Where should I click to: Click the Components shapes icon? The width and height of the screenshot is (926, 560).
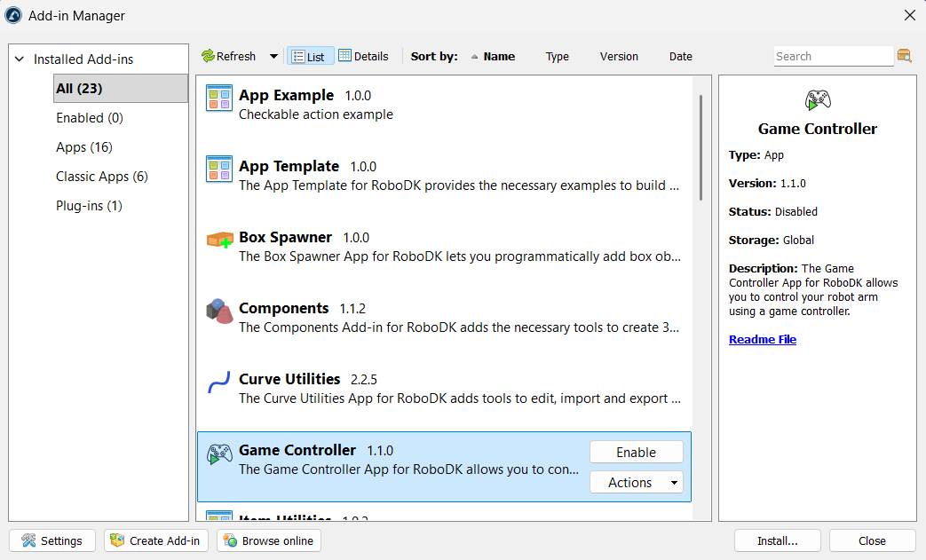[x=218, y=311]
